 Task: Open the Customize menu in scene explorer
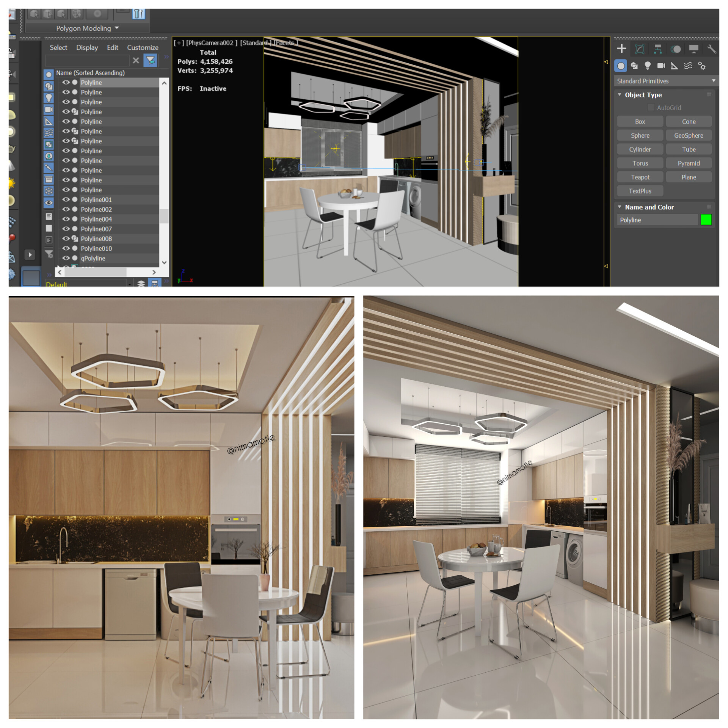click(x=143, y=47)
